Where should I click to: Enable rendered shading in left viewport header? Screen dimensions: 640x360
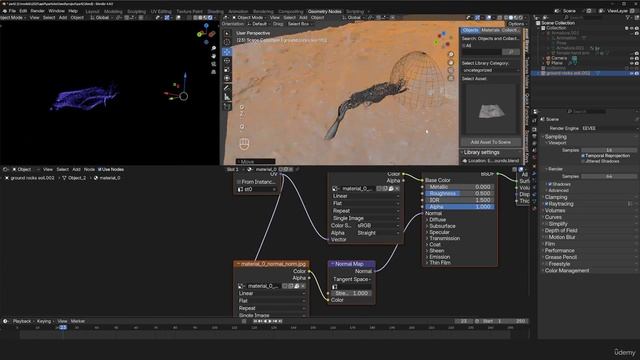tap(210, 18)
